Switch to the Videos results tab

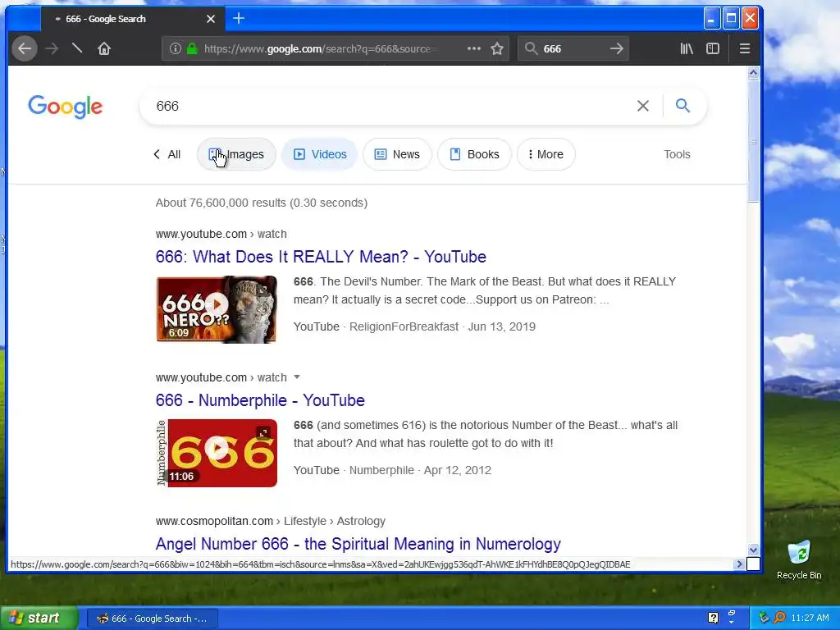pyautogui.click(x=320, y=154)
